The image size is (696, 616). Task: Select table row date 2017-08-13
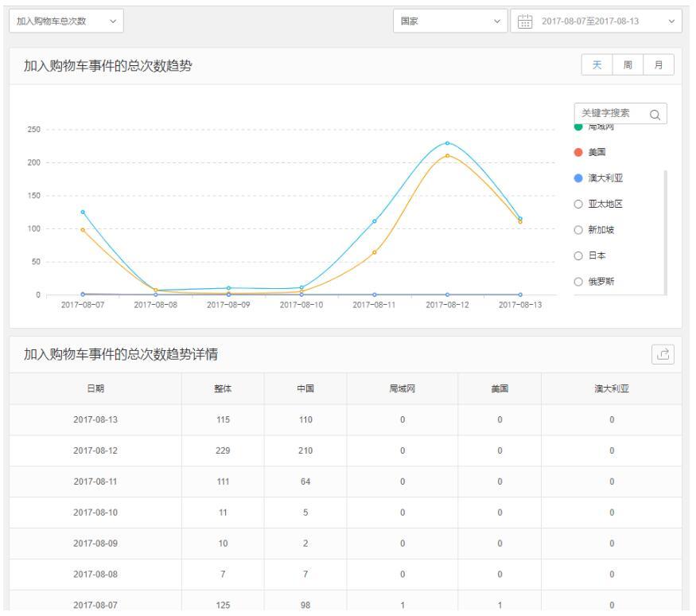[95, 419]
